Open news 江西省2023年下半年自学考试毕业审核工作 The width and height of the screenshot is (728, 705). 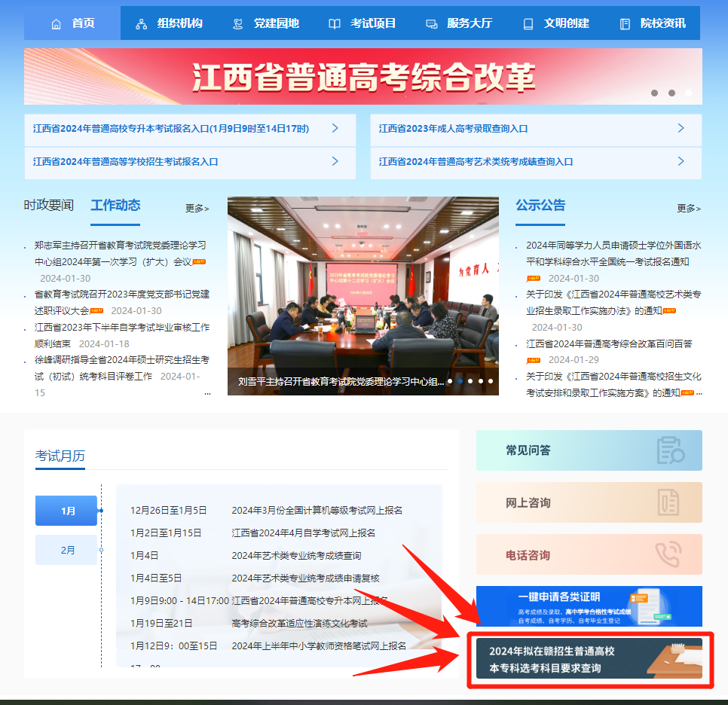tap(121, 335)
